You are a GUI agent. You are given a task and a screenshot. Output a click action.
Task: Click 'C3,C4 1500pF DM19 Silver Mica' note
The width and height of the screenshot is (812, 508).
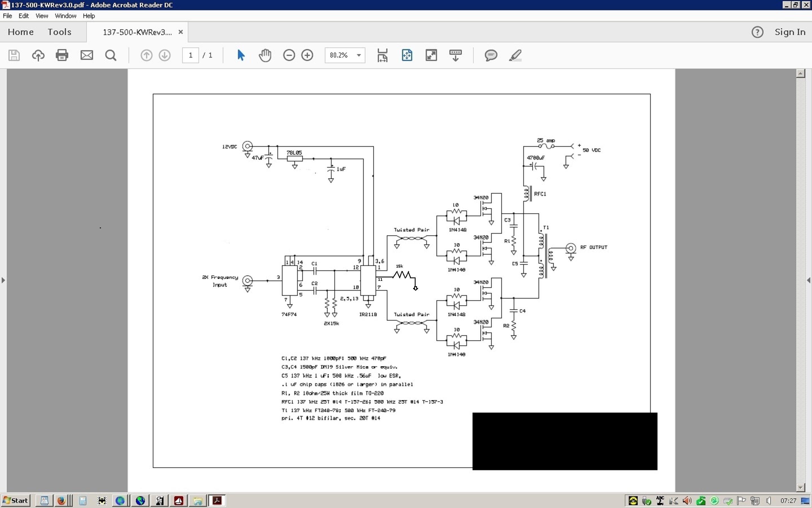pyautogui.click(x=339, y=367)
